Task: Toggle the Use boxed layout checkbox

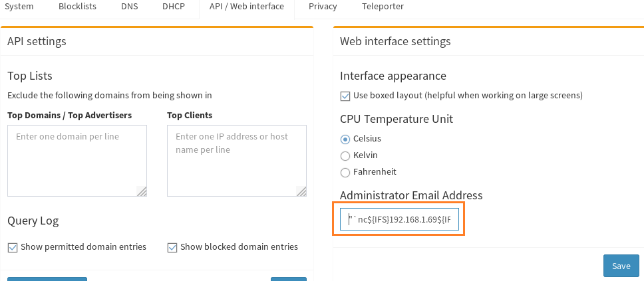Action: [x=345, y=96]
